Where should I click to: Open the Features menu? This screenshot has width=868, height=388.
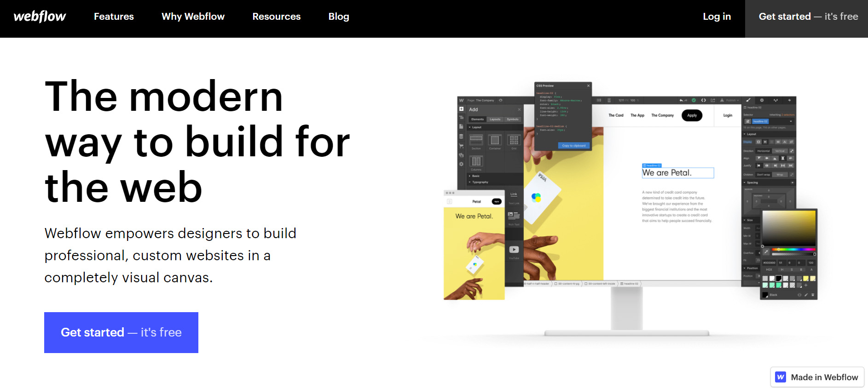[x=114, y=17]
